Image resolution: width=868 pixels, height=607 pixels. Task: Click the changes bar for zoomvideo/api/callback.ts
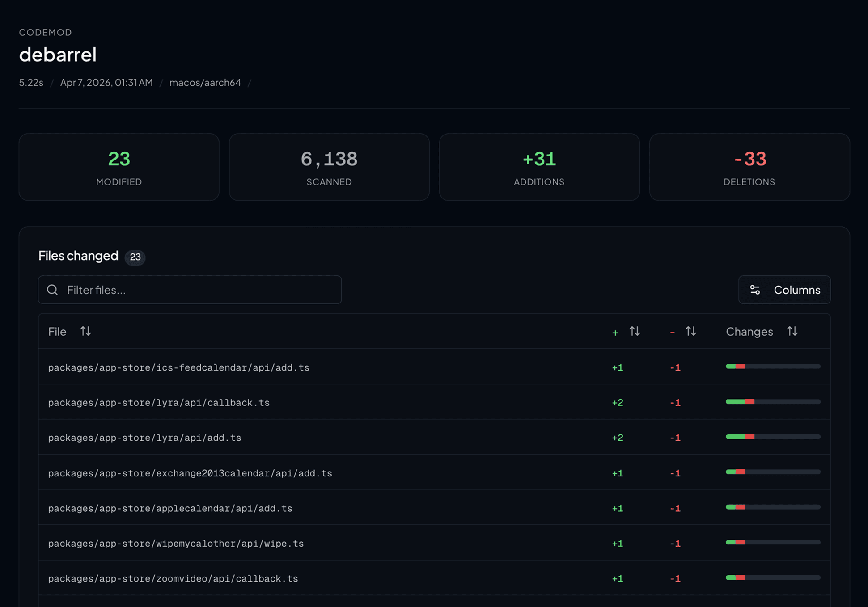[772, 578]
